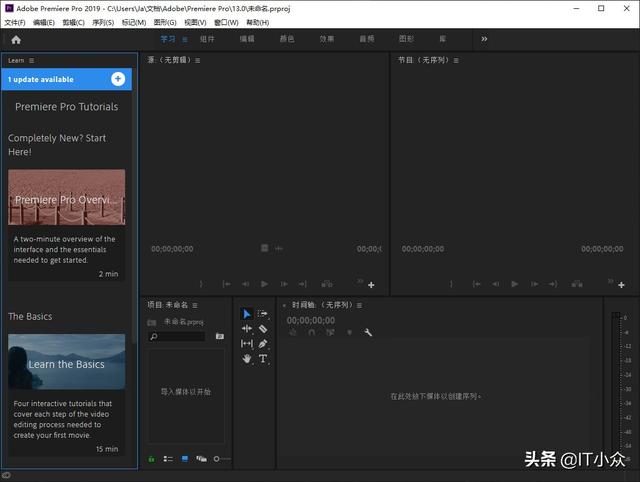The height and width of the screenshot is (482, 640).
Task: Open the 文件(F) menu
Action: point(15,22)
